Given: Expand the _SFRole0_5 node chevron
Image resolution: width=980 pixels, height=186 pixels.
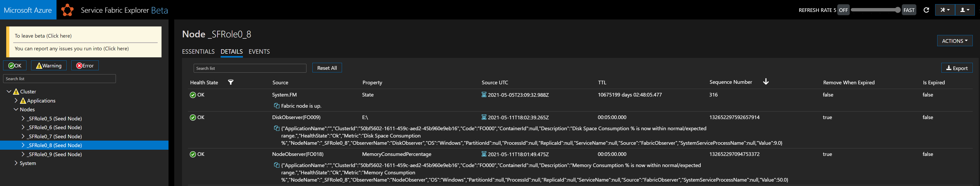Looking at the screenshot, I should (x=23, y=118).
